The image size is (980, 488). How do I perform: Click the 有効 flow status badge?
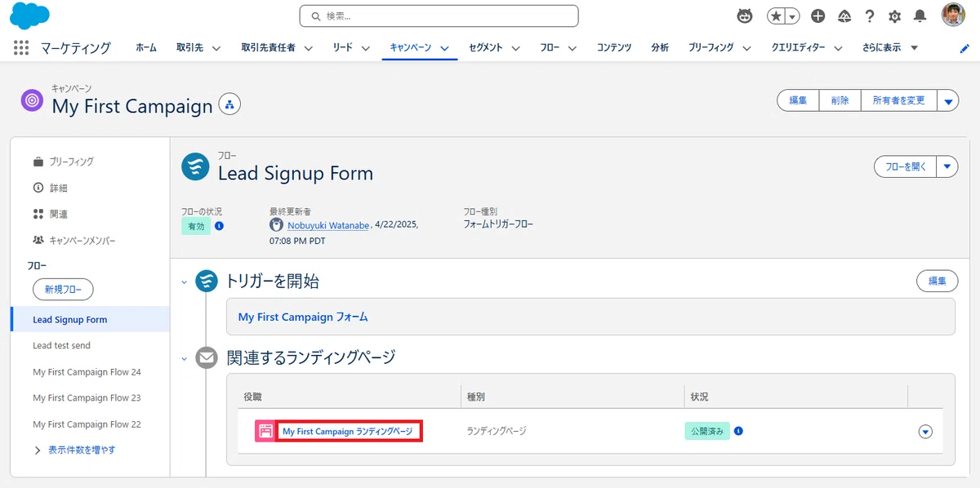point(196,226)
